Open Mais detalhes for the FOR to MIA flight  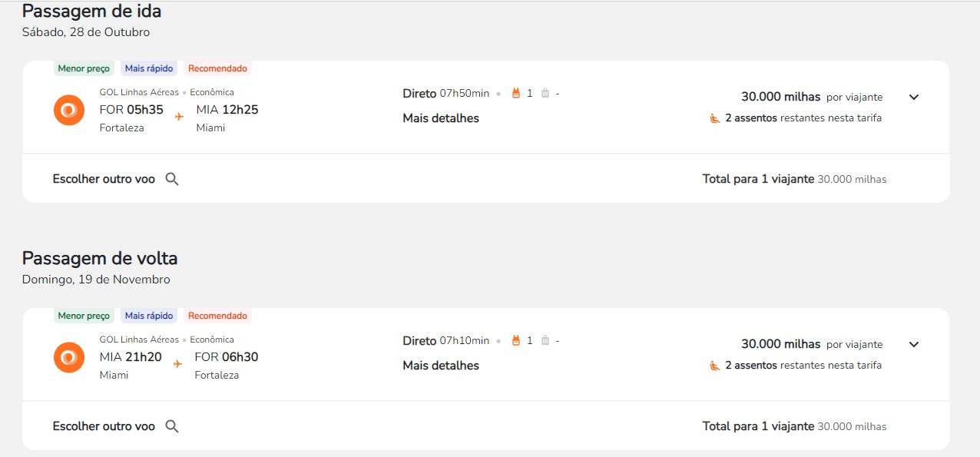click(x=441, y=118)
